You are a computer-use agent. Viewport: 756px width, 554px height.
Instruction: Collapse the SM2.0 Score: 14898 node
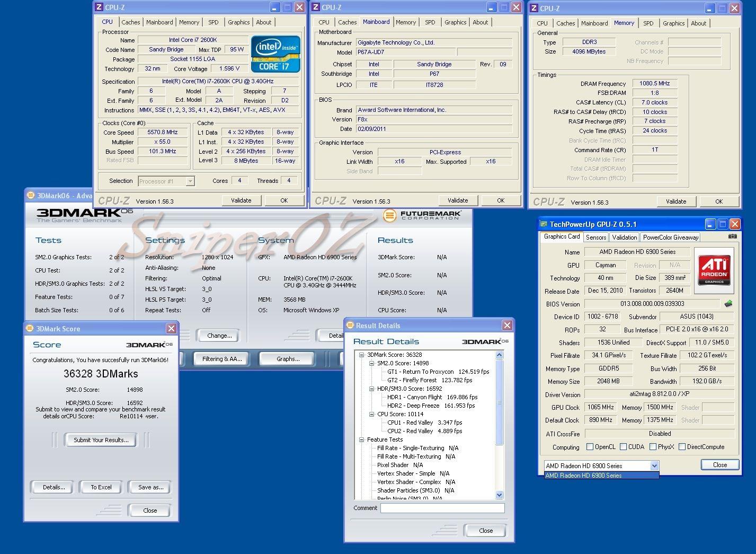point(372,363)
